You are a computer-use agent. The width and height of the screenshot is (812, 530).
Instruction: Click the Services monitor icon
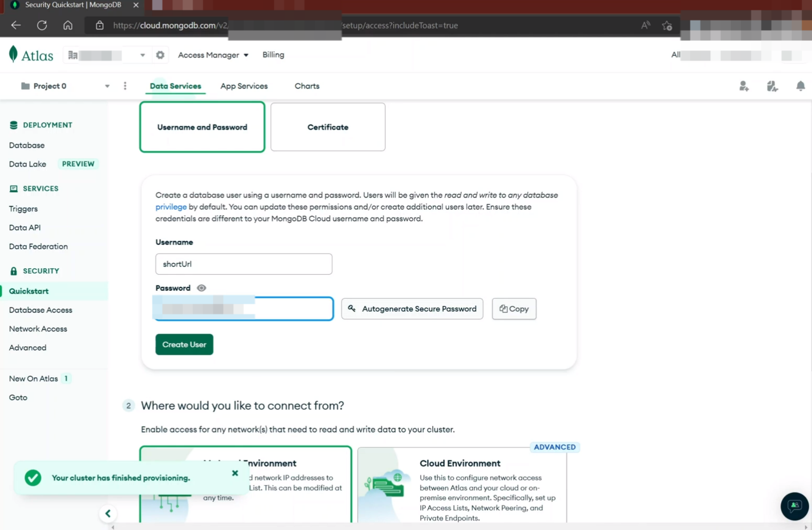click(x=13, y=189)
